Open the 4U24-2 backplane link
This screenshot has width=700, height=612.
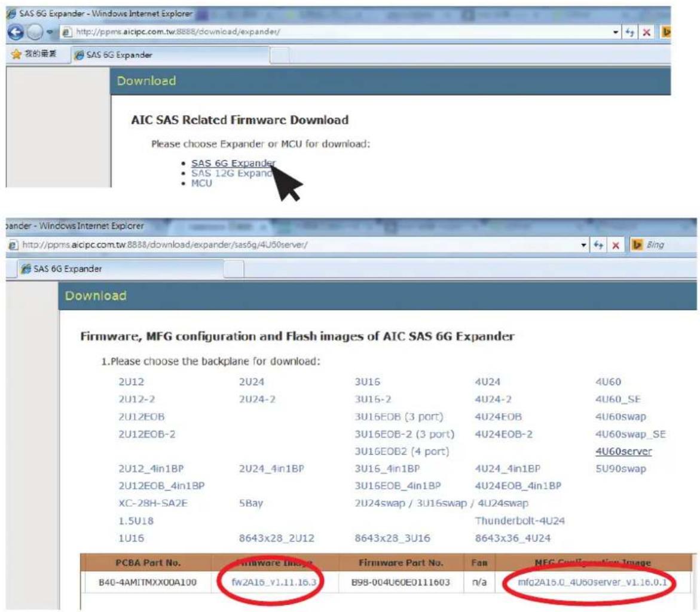point(493,400)
